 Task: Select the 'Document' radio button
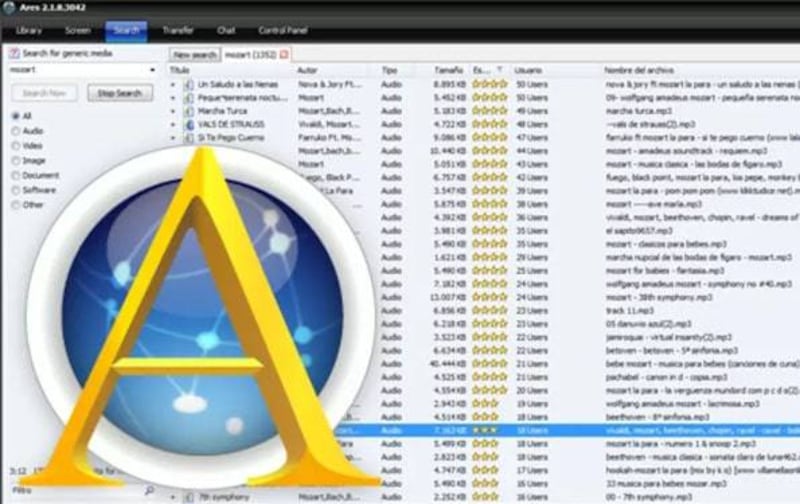click(16, 175)
